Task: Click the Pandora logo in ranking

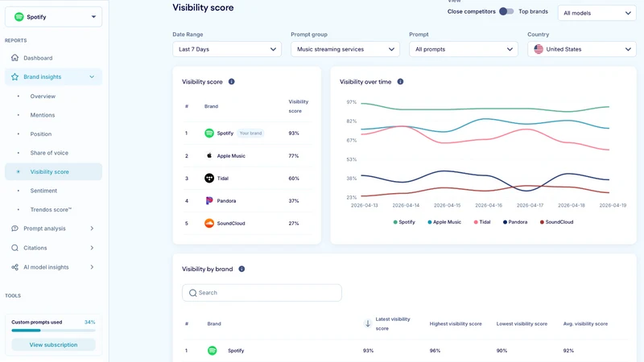Action: (209, 200)
